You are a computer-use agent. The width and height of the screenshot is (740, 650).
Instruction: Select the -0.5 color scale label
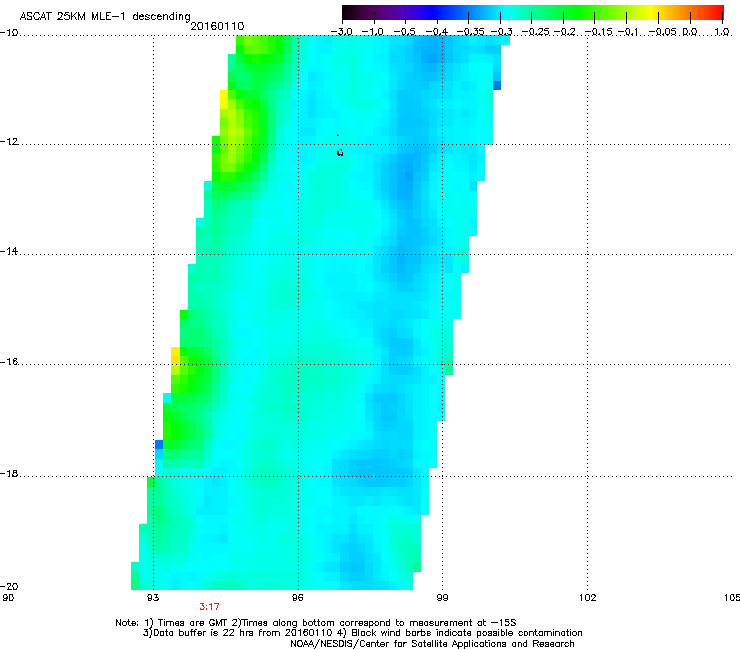[404, 32]
